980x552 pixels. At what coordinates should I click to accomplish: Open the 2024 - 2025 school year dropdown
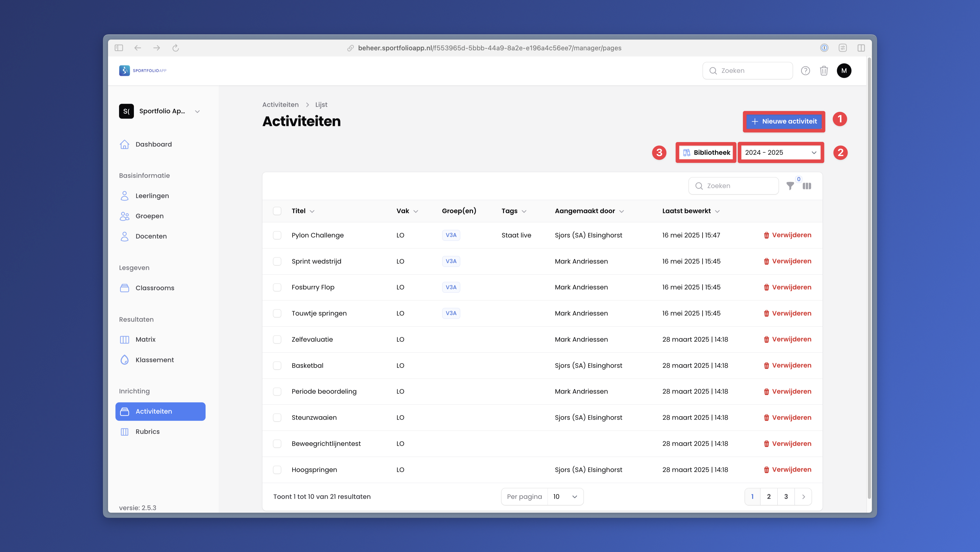click(781, 153)
